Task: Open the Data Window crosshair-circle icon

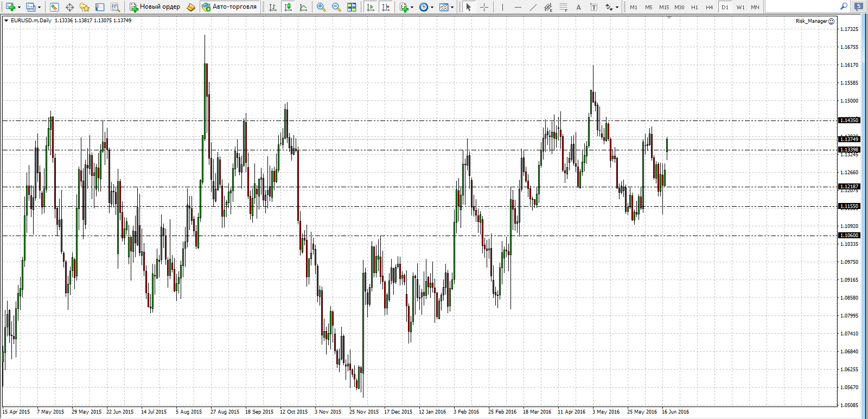Action: 69,7
